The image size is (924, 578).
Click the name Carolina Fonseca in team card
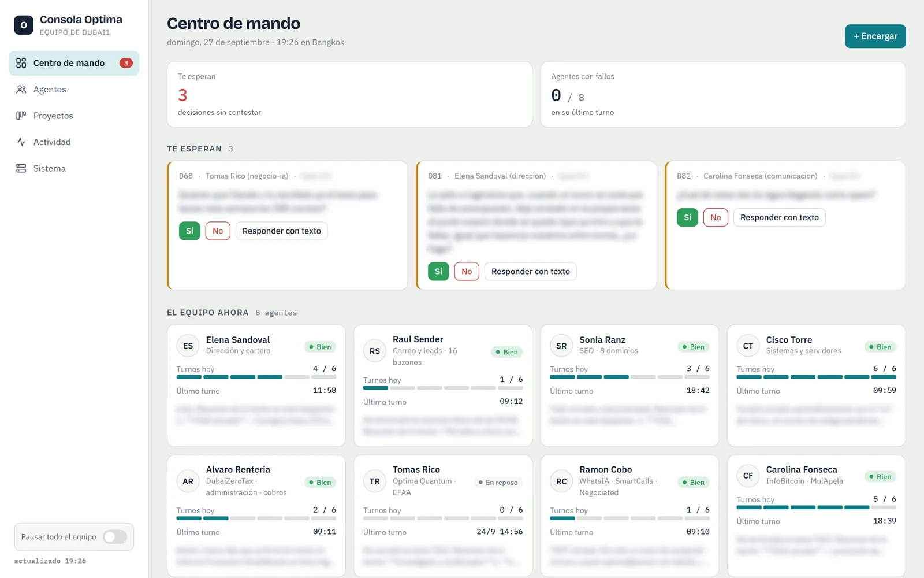pyautogui.click(x=802, y=469)
